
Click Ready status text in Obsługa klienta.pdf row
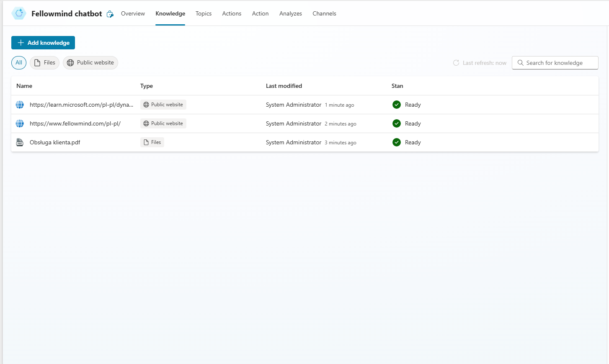click(413, 142)
